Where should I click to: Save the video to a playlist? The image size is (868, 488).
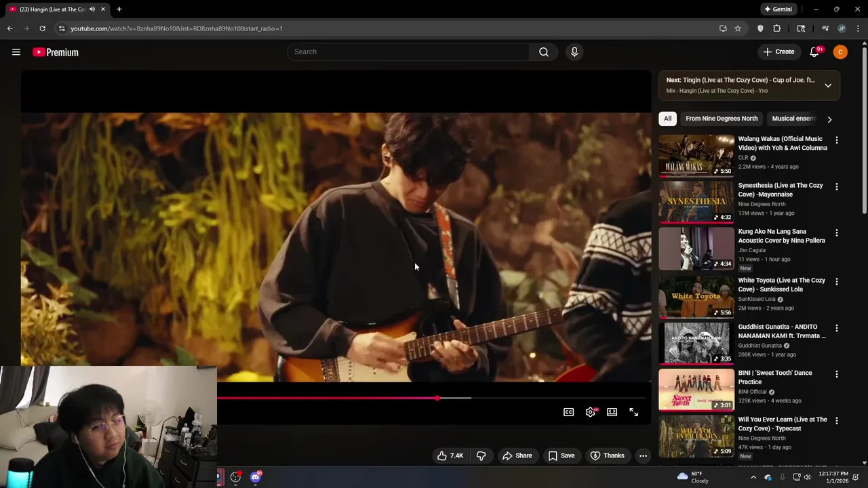[561, 455]
